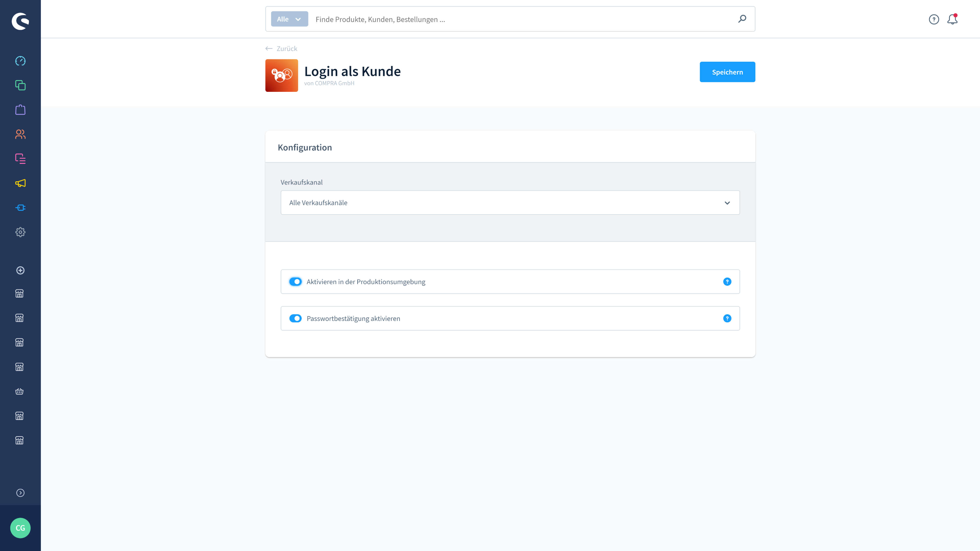Click the Konfiguration card heading
The height and width of the screenshot is (551, 980).
pos(305,147)
